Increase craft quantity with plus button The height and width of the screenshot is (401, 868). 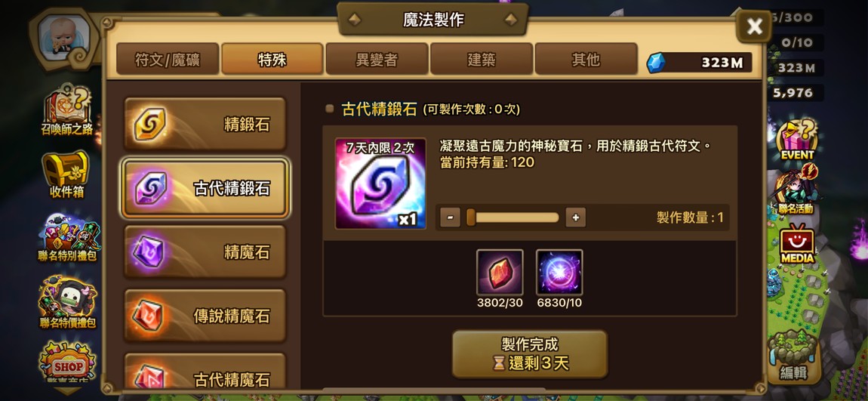[576, 217]
